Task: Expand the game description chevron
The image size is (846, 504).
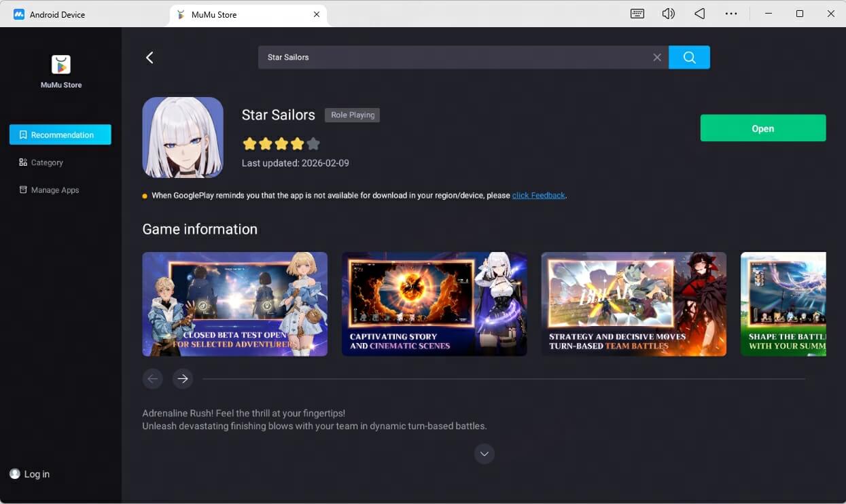Action: 484,454
